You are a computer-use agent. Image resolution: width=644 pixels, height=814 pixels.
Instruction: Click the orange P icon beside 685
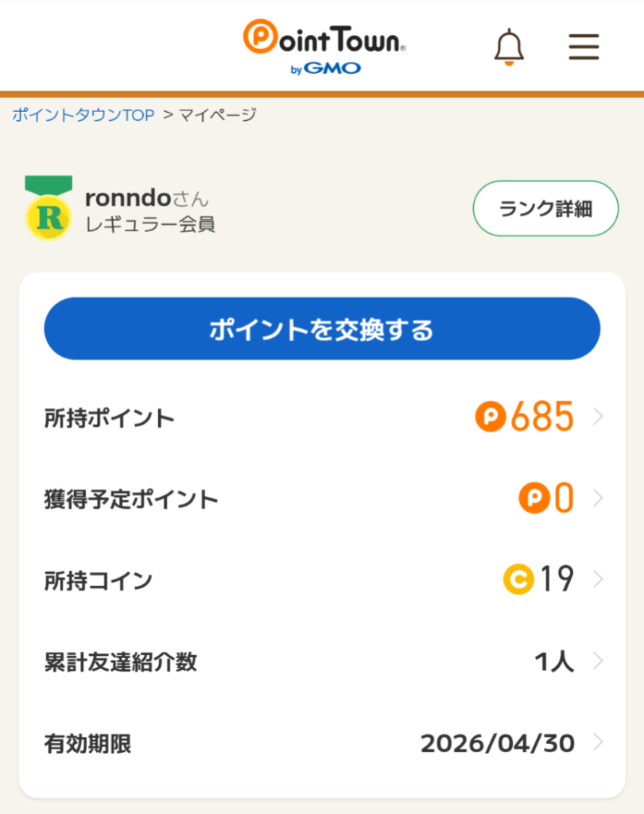click(x=491, y=417)
